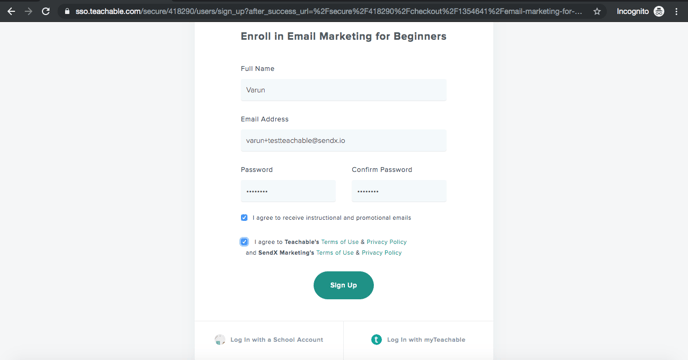688x360 pixels.
Task: Click the Confirm Password field
Action: pyautogui.click(x=399, y=191)
